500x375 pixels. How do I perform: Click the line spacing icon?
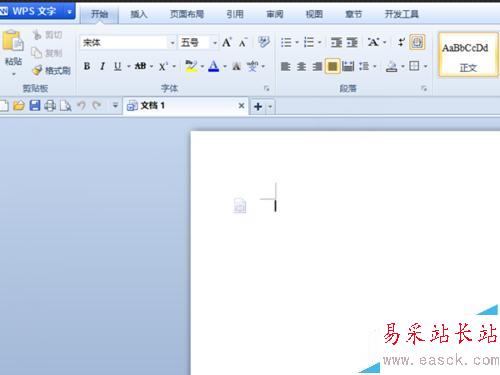tap(364, 66)
